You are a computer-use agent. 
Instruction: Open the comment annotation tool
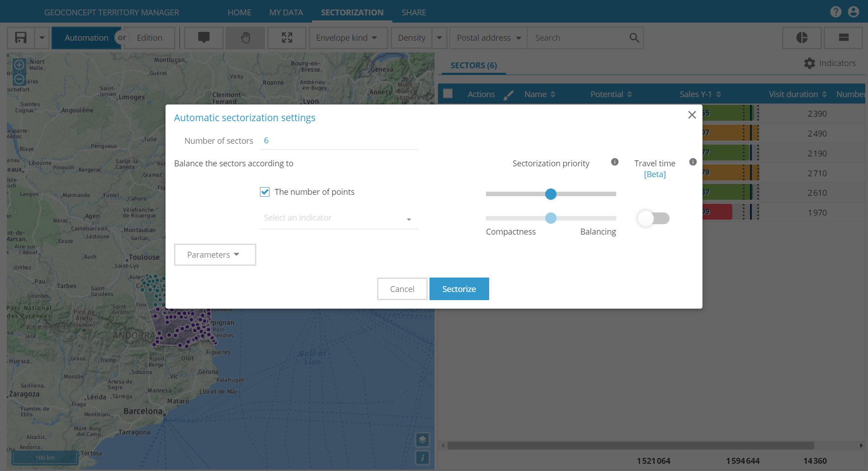204,38
